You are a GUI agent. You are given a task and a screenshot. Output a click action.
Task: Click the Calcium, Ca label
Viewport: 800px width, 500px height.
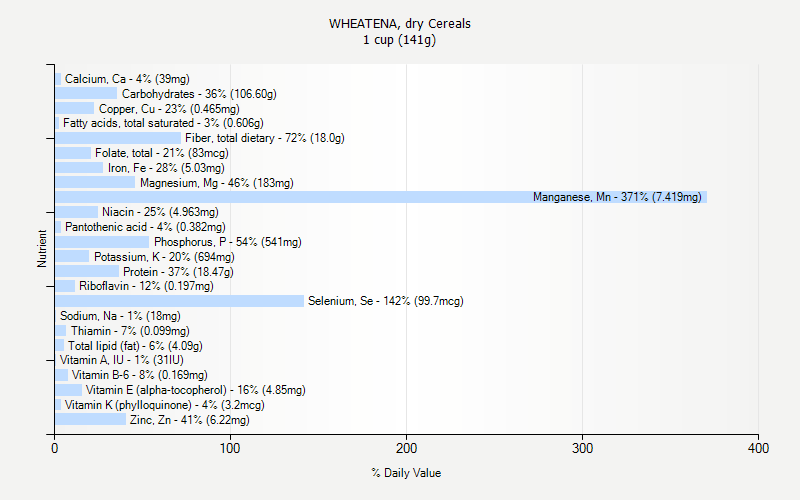point(127,79)
